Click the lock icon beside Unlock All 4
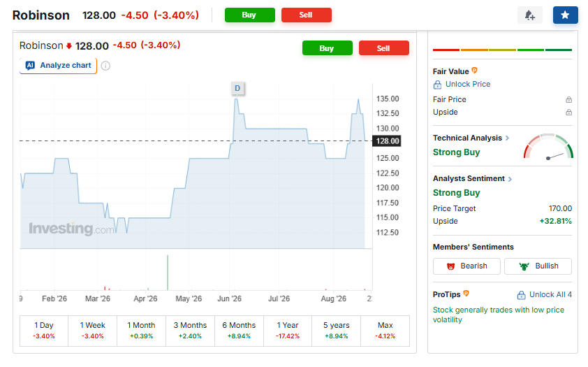 tap(521, 295)
